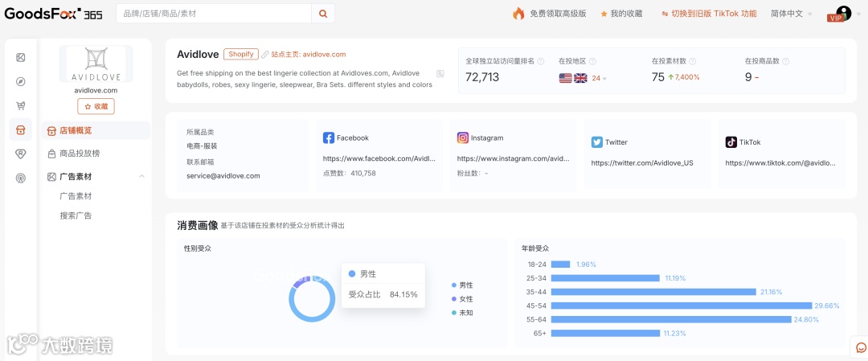Click the 点赞数: 410,758 text
868x361 pixels.
point(350,174)
